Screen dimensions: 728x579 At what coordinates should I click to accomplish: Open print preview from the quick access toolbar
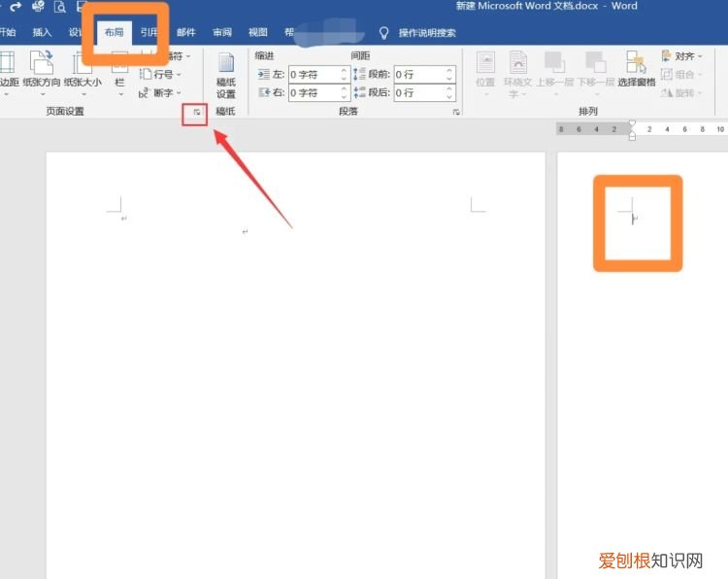point(59,7)
